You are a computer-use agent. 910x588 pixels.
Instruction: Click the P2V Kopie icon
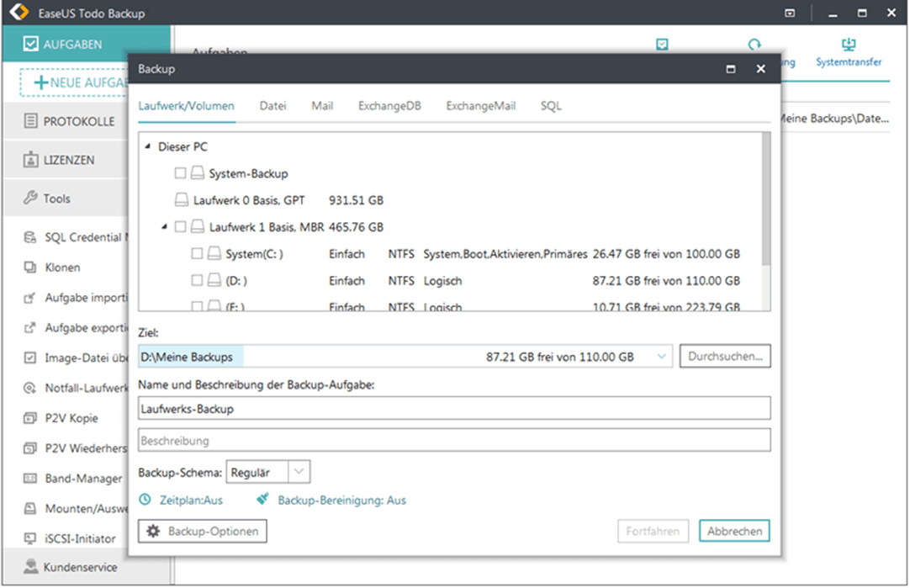(29, 418)
